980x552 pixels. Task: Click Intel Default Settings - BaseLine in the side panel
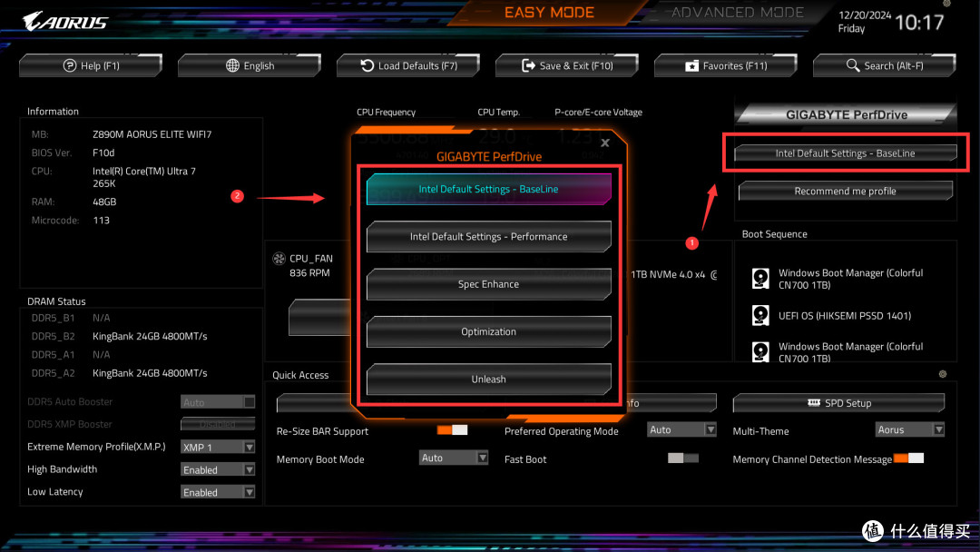pos(845,153)
